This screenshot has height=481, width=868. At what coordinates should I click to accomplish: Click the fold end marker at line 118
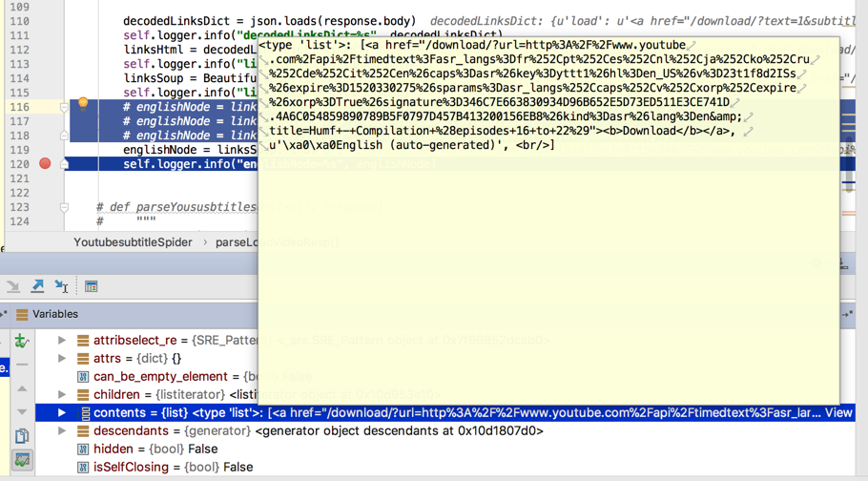tap(64, 136)
